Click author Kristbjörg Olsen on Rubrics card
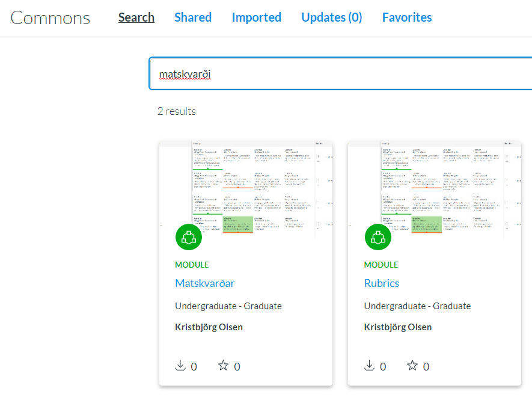 coord(398,327)
